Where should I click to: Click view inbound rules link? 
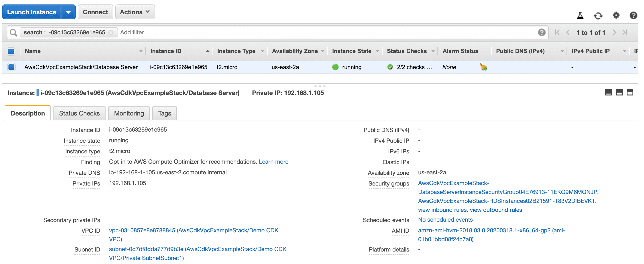[442, 210]
